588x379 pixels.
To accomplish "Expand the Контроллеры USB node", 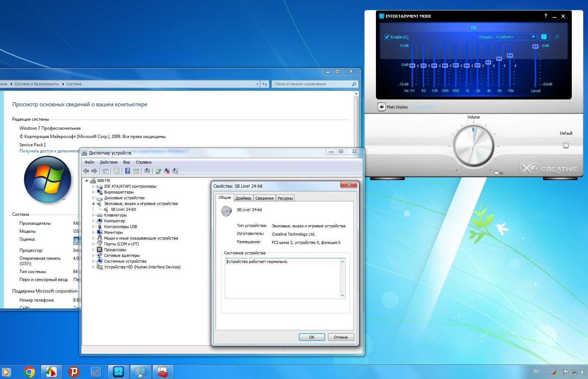I will click(93, 227).
